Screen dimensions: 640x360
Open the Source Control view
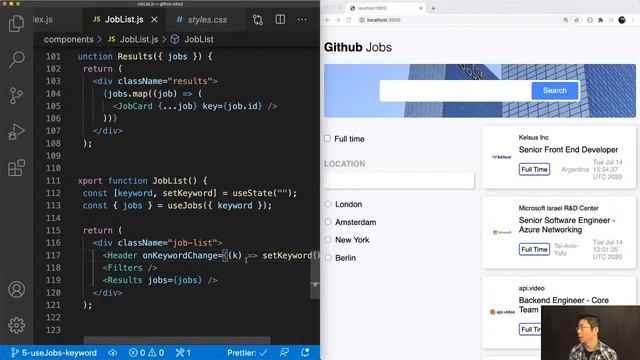(x=16, y=96)
